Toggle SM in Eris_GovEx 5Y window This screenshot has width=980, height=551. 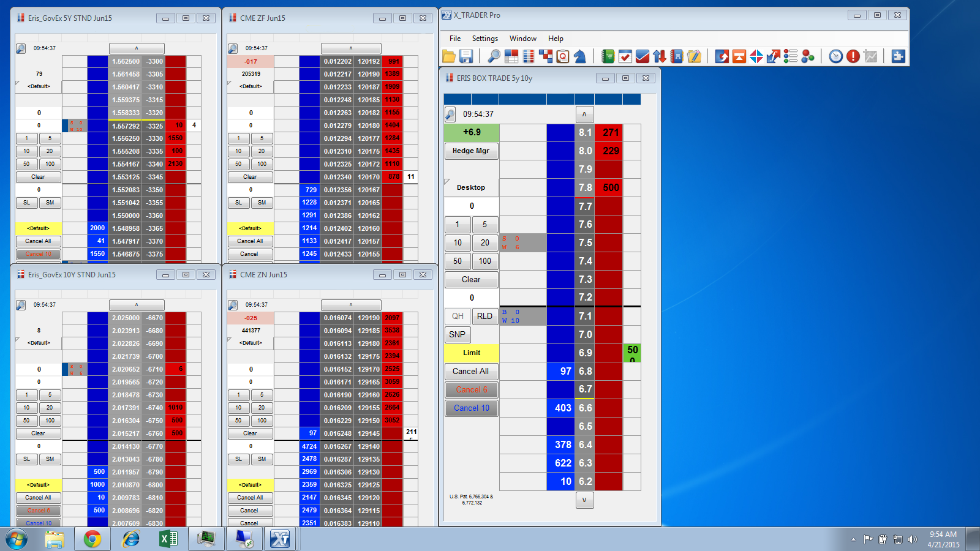coord(50,203)
